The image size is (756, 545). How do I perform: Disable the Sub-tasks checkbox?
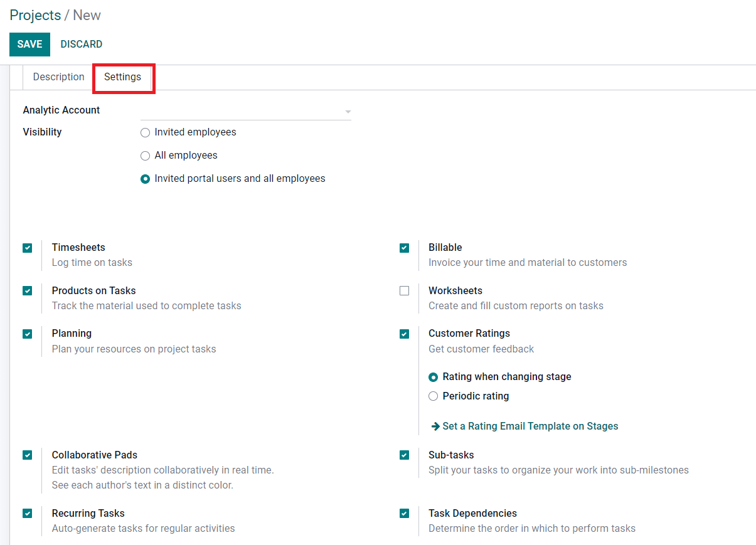point(404,455)
